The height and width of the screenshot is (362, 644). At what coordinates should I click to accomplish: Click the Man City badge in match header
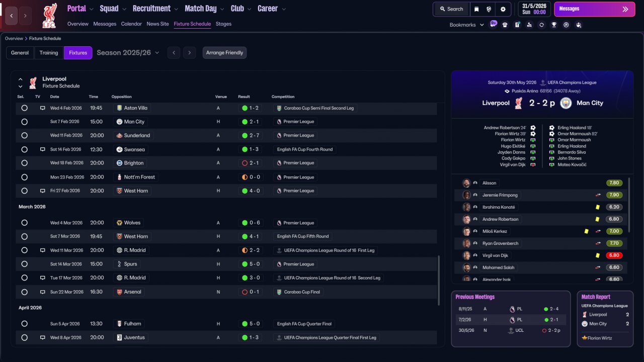566,103
